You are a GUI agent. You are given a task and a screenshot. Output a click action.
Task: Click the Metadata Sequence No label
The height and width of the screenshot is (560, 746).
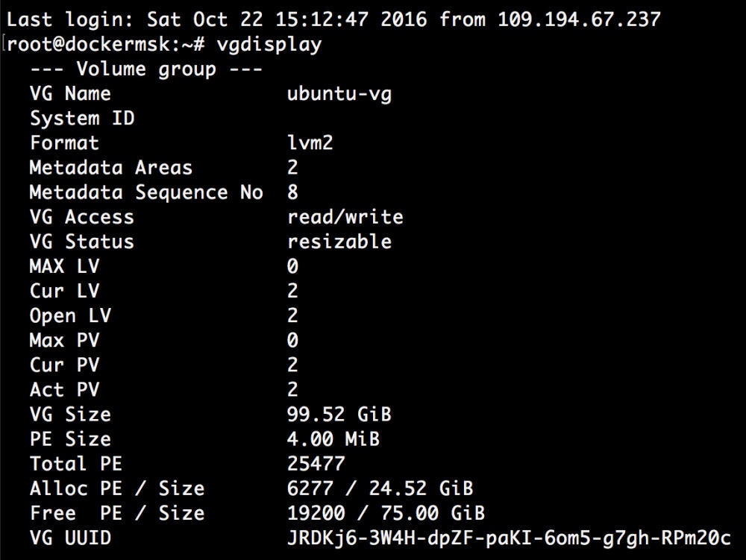(x=145, y=192)
